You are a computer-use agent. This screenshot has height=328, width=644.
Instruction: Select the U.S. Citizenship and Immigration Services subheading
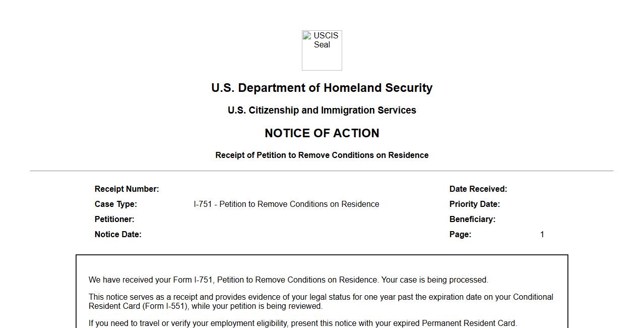click(321, 110)
